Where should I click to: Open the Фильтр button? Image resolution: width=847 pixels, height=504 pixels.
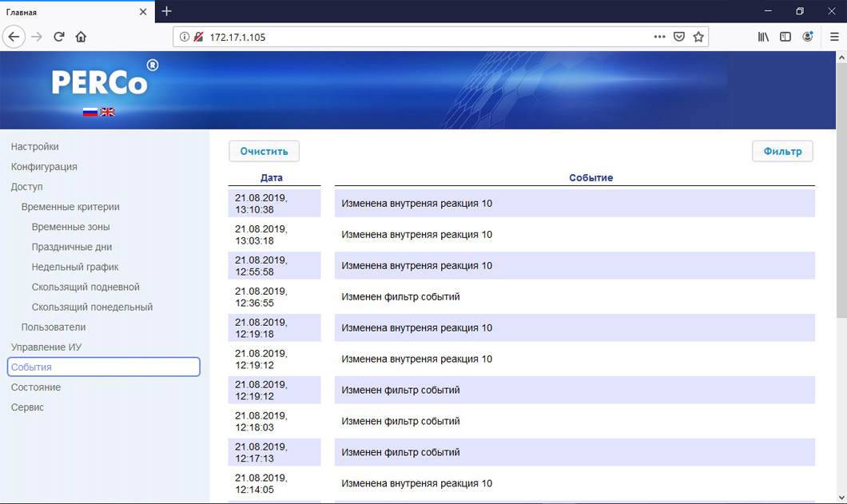[782, 151]
